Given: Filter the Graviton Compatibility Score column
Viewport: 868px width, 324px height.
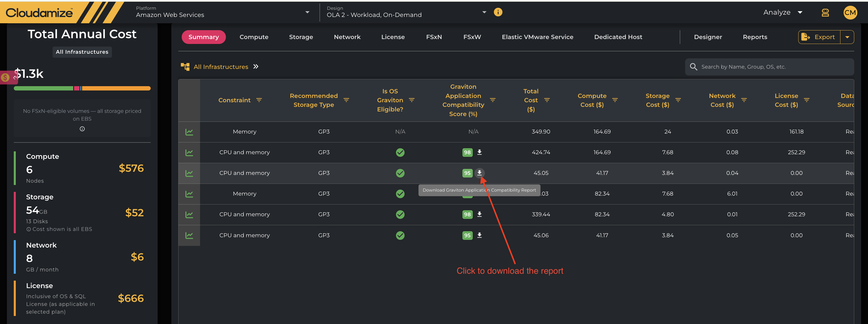Looking at the screenshot, I should pyautogui.click(x=492, y=100).
